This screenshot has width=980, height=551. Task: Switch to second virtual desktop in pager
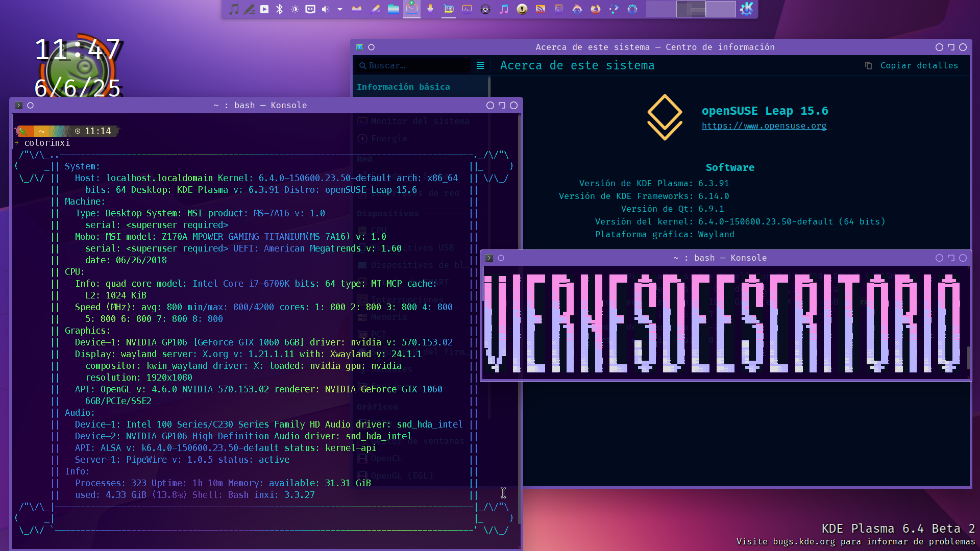tap(691, 9)
